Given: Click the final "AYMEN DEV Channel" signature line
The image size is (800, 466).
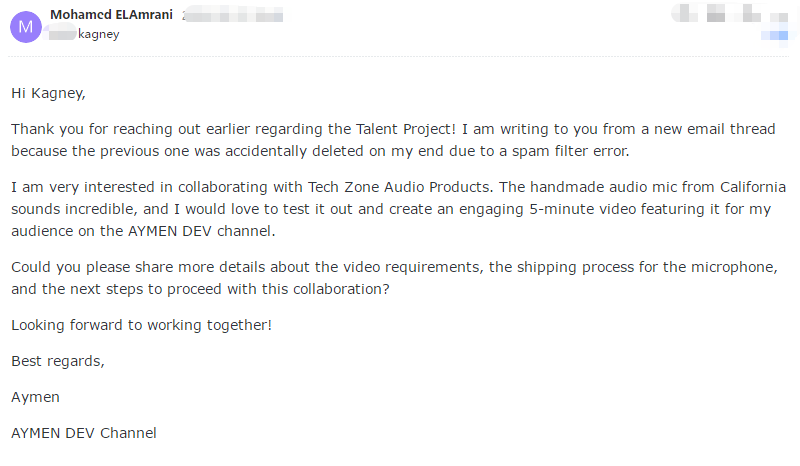Looking at the screenshot, I should (x=84, y=433).
